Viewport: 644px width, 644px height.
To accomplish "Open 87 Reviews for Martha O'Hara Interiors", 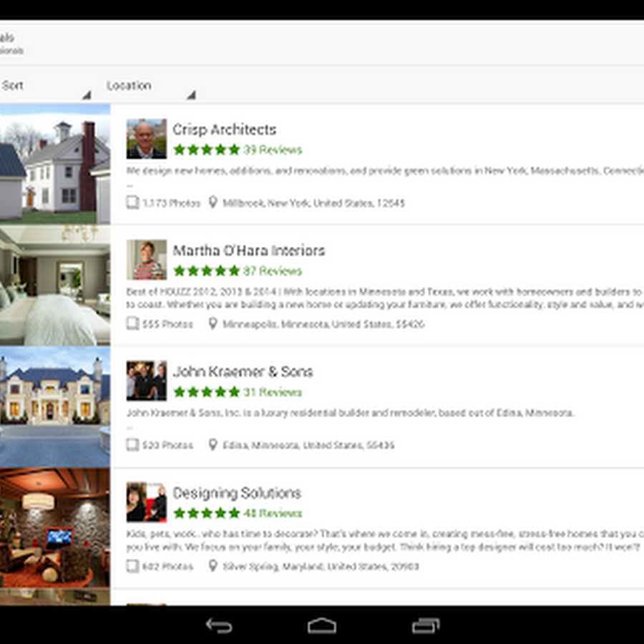I will click(273, 270).
